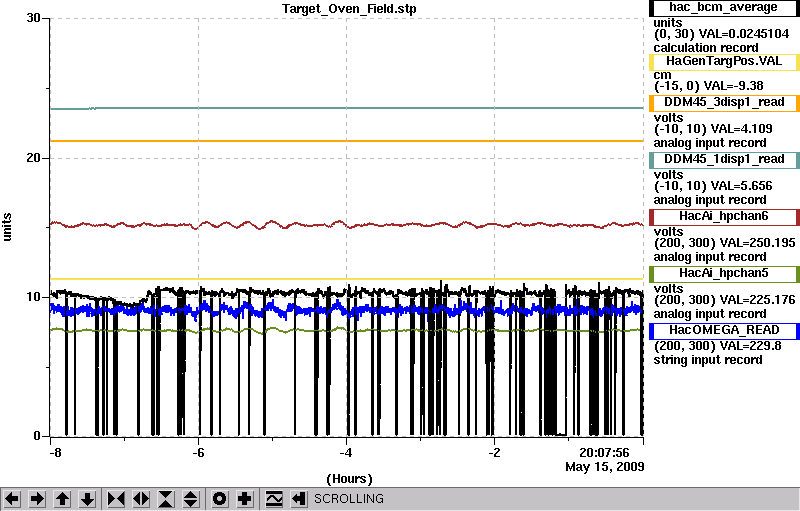Click the Target_Oven_Field.stp title

pyautogui.click(x=349, y=9)
